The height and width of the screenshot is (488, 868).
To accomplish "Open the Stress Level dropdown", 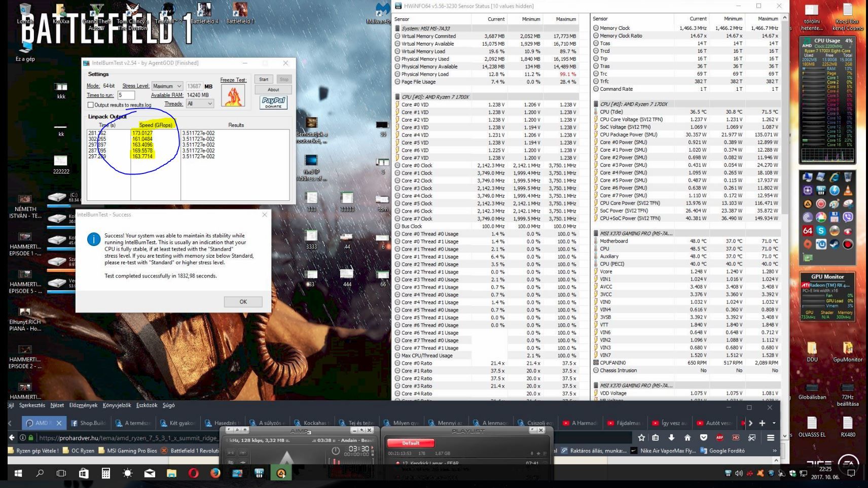I will click(x=167, y=86).
